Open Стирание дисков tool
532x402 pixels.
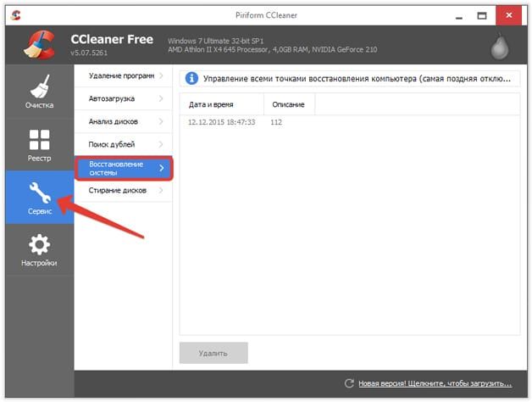coord(123,190)
